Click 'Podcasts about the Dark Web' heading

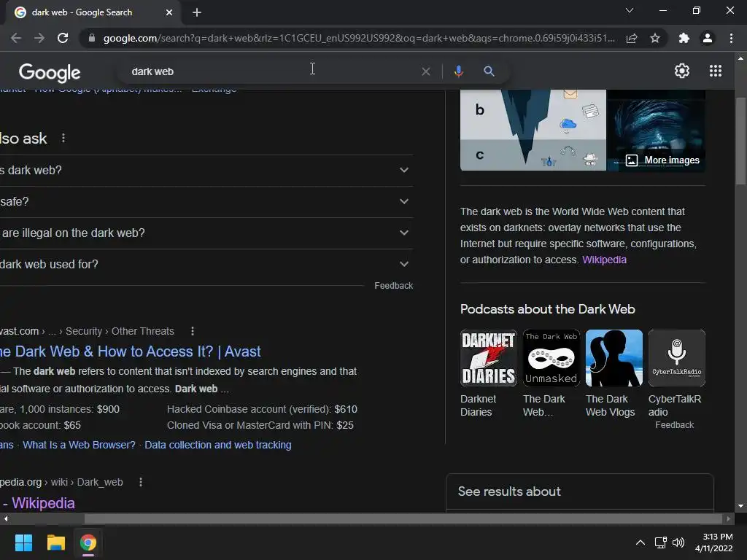(547, 309)
